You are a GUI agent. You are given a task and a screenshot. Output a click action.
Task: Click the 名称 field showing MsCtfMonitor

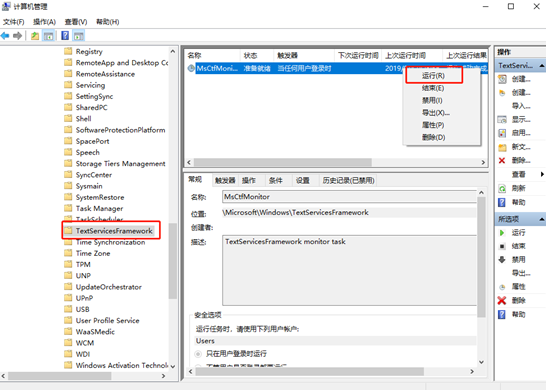(349, 197)
